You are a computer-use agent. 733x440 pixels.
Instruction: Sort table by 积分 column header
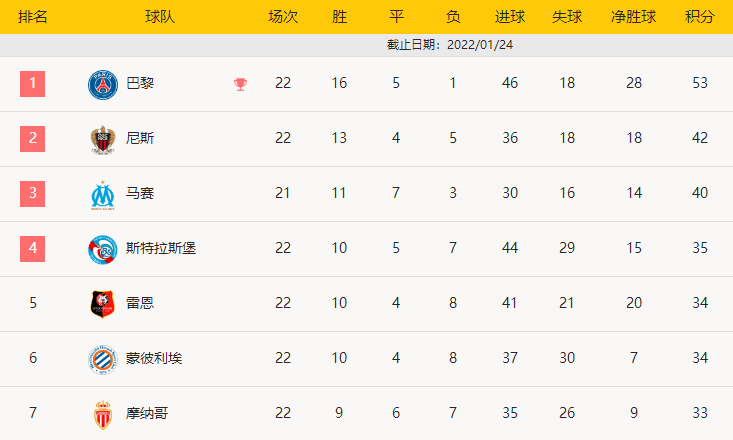click(x=700, y=17)
